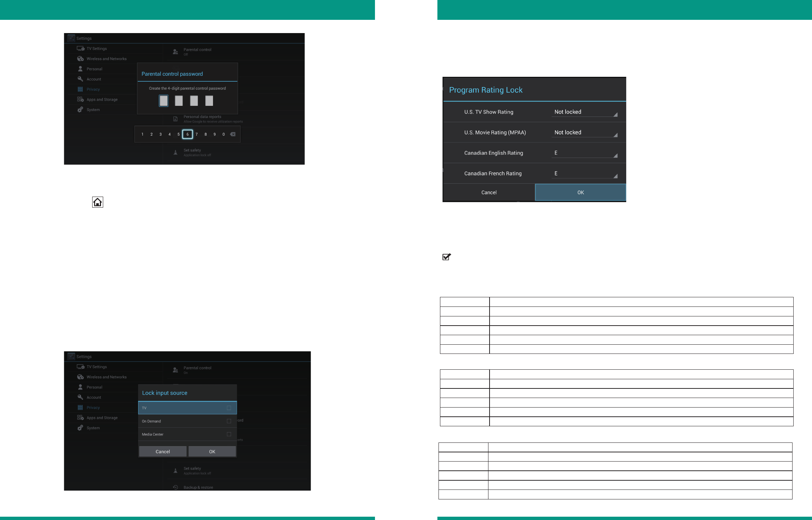The image size is (812, 520).
Task: Click the TV Settings icon in the top Settings sidebar
Action: 80,49
